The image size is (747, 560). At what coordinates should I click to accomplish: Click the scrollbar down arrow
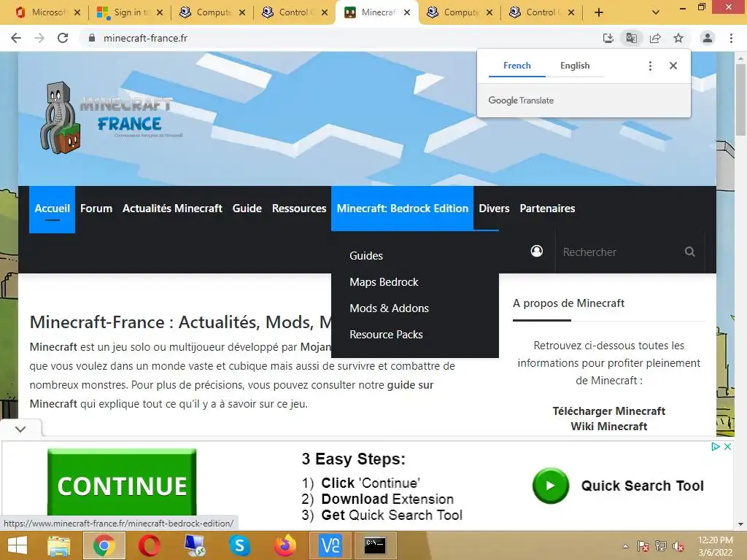tap(741, 524)
